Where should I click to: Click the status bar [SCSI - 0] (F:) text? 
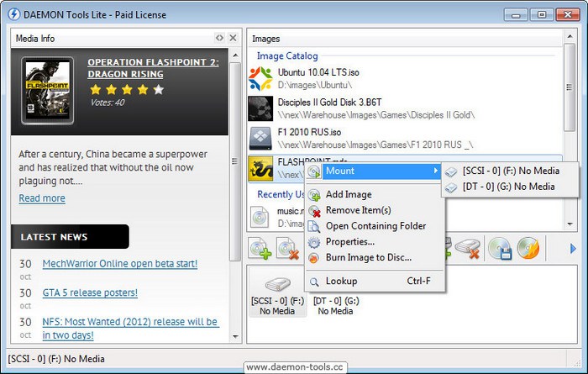point(56,359)
